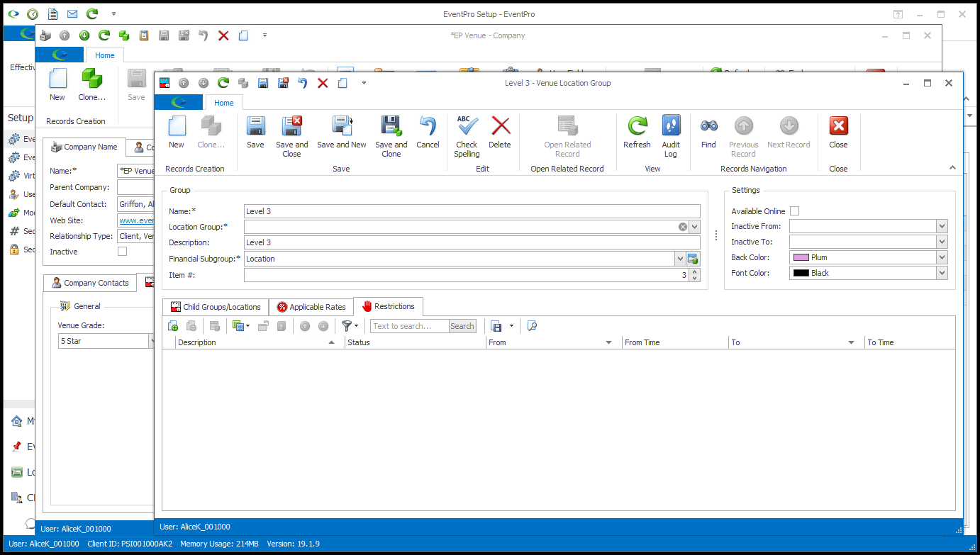Open the Inactive To date dropdown

pos(942,242)
